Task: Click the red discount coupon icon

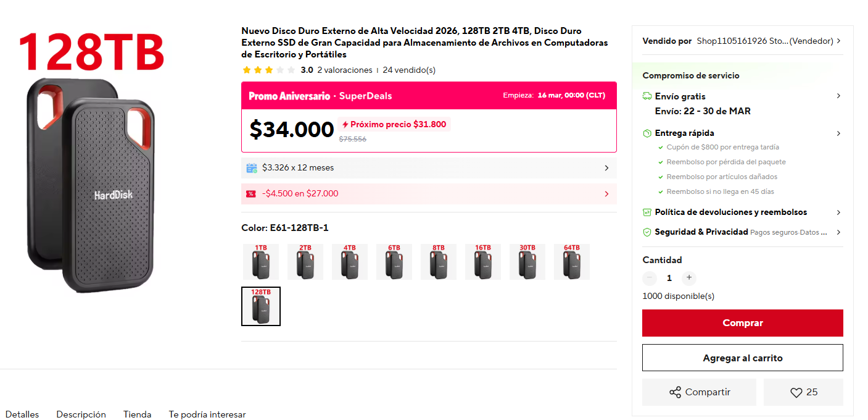Action: tap(251, 194)
